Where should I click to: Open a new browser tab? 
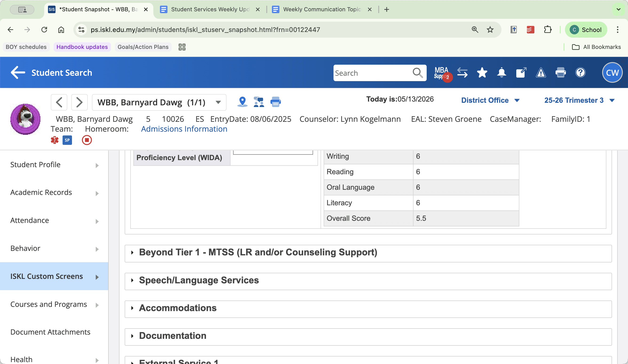tap(386, 9)
